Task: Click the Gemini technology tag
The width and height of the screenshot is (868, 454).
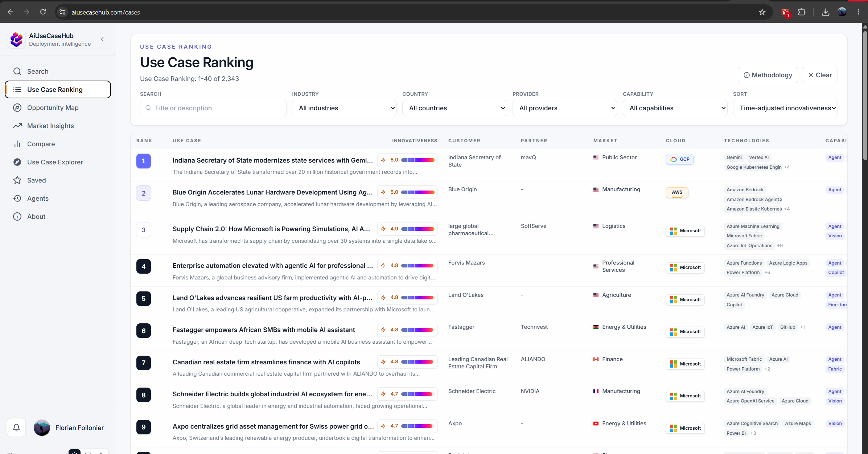Action: click(x=734, y=158)
